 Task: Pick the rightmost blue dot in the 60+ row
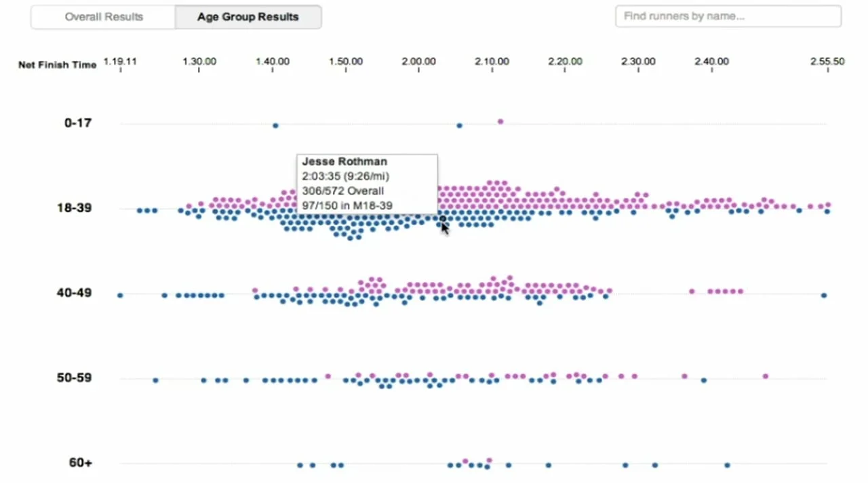point(727,465)
